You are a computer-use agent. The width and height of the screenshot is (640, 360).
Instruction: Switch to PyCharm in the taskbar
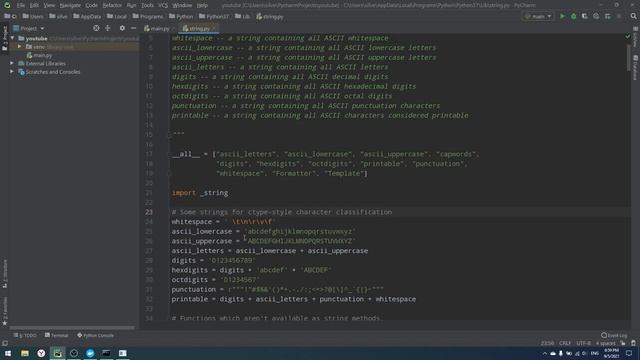pos(58,353)
